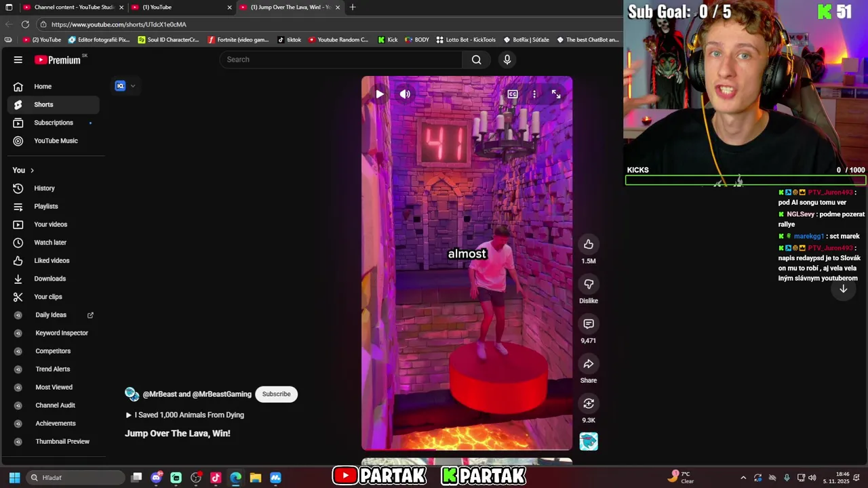This screenshot has width=868, height=488.
Task: Open the Short's three-dot more menu
Action: [x=534, y=94]
